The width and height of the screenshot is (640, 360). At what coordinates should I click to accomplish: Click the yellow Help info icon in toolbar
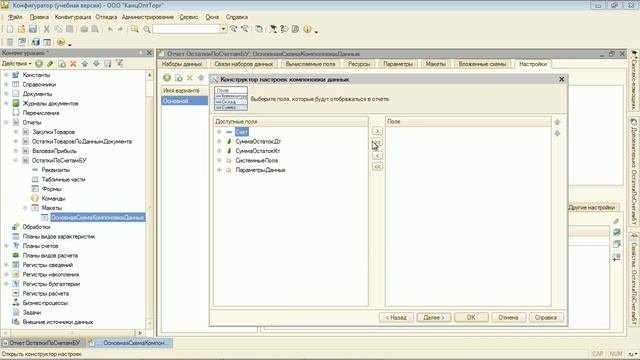[307, 29]
